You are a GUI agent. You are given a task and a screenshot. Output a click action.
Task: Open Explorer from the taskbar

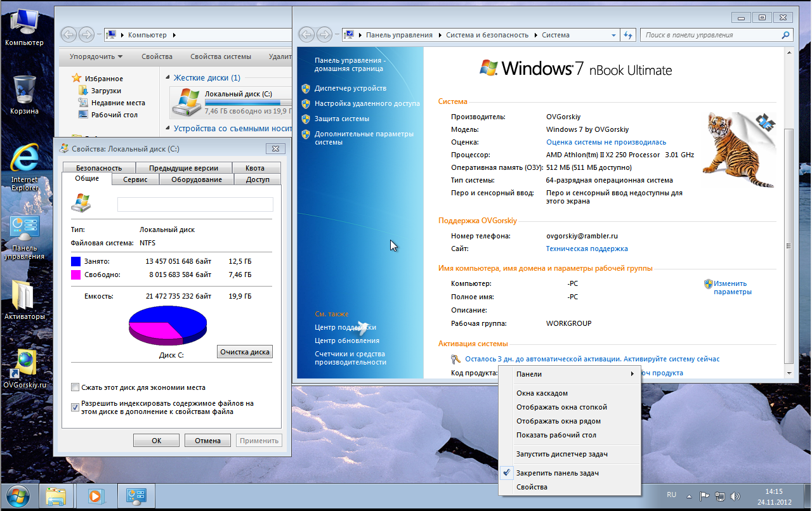pos(56,496)
